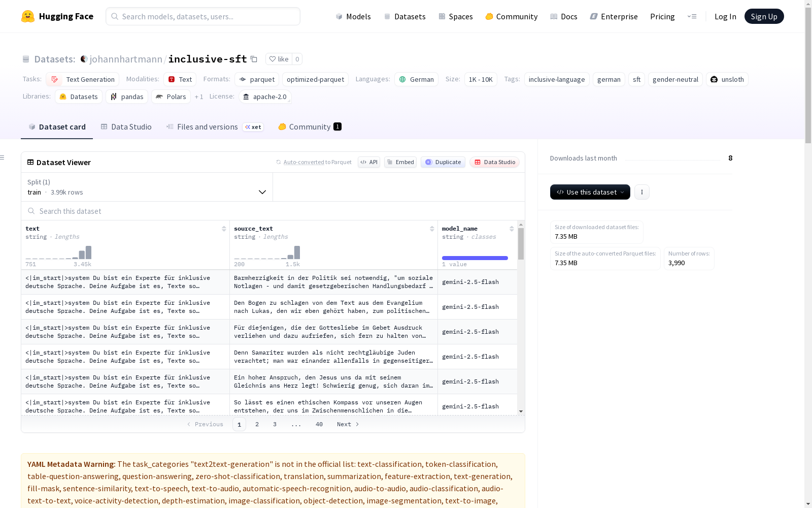Click the Duplicate button
Image resolution: width=812 pixels, height=508 pixels.
tap(443, 162)
